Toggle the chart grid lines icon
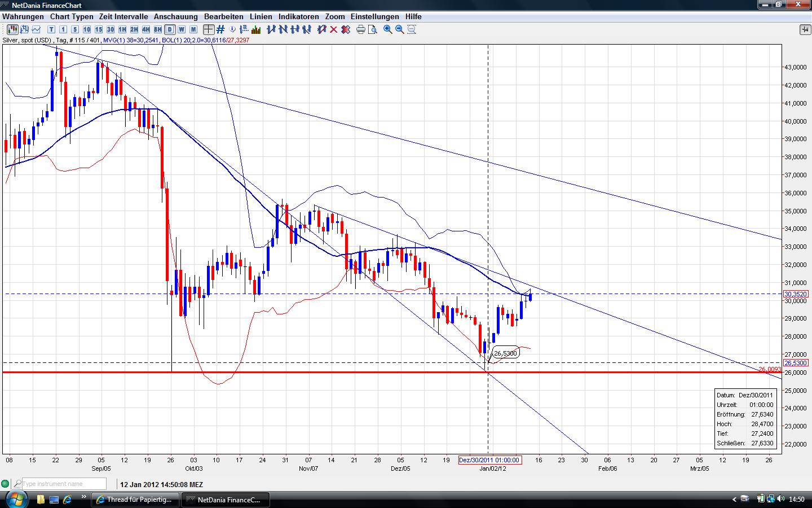 220,29
